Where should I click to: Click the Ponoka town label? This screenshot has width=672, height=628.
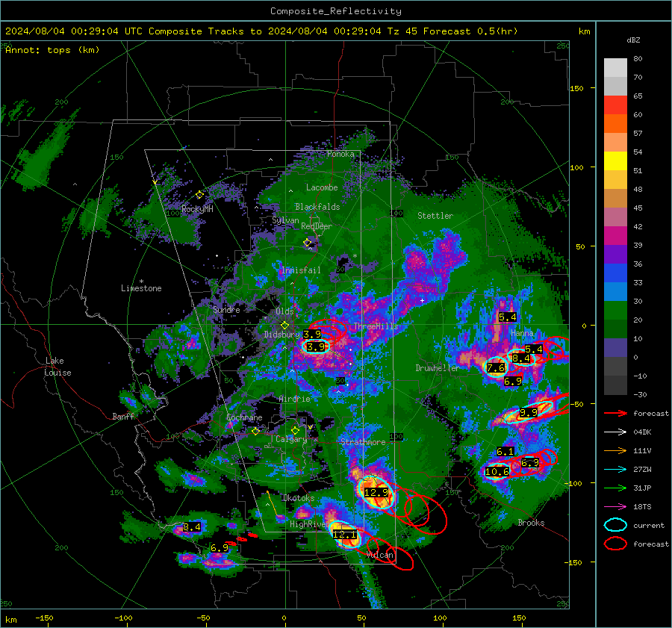tap(340, 154)
